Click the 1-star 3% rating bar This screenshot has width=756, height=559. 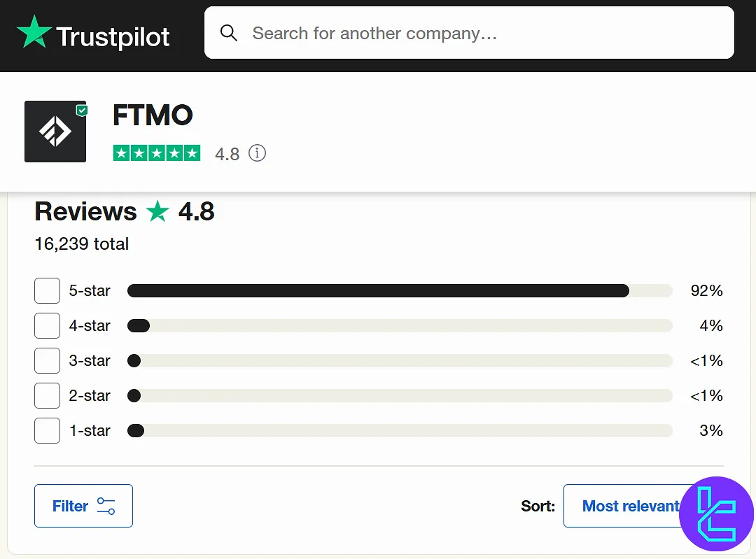click(399, 430)
